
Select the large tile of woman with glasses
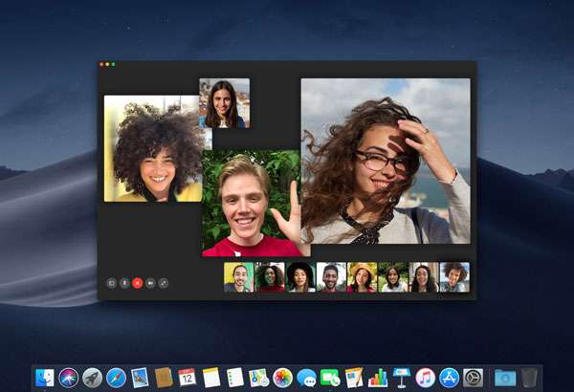click(x=385, y=161)
